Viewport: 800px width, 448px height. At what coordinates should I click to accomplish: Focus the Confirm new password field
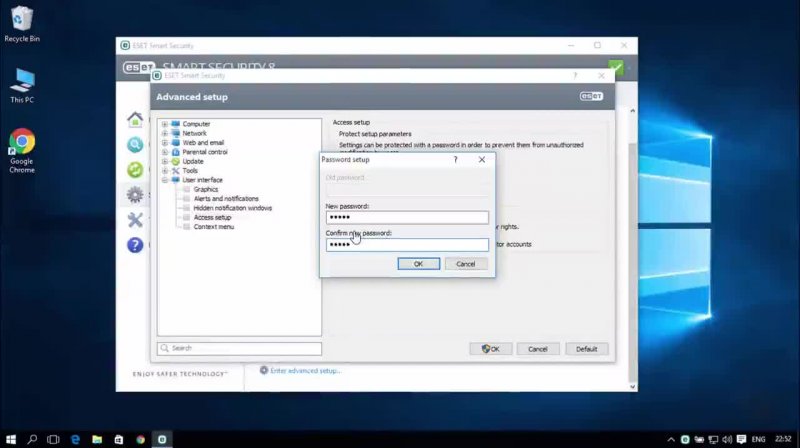pyautogui.click(x=407, y=244)
